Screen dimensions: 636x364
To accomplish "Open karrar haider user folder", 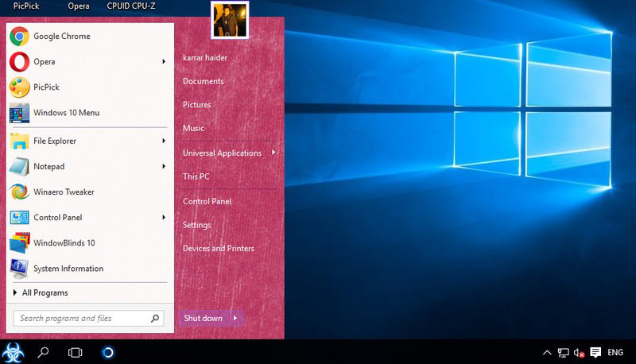I will click(205, 57).
